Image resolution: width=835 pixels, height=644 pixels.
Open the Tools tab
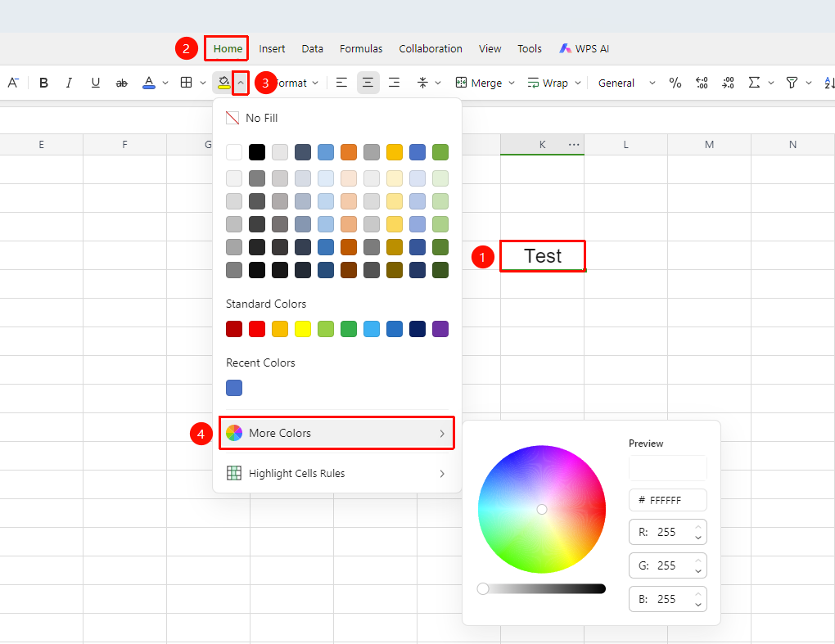pyautogui.click(x=530, y=48)
